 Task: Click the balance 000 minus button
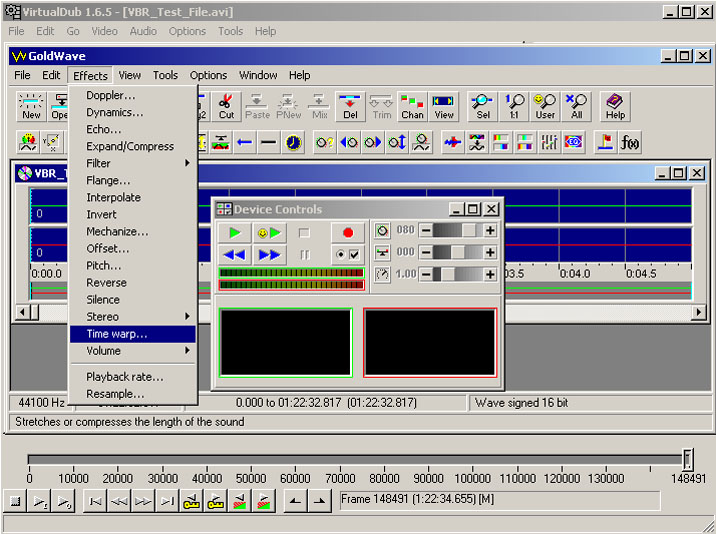tap(426, 252)
